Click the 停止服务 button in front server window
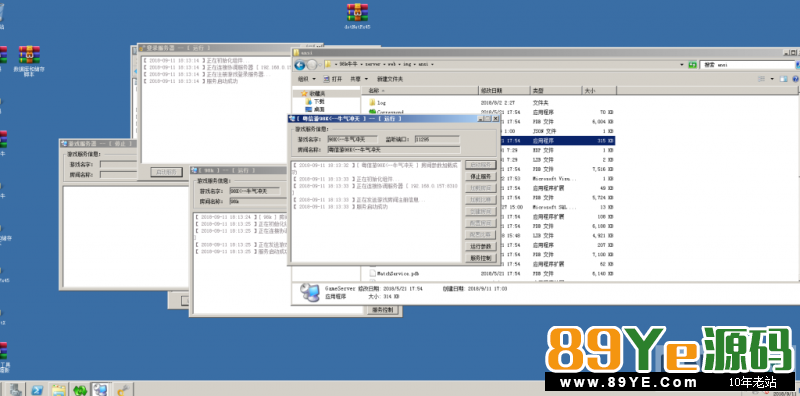This screenshot has height=396, width=800. coord(481,177)
